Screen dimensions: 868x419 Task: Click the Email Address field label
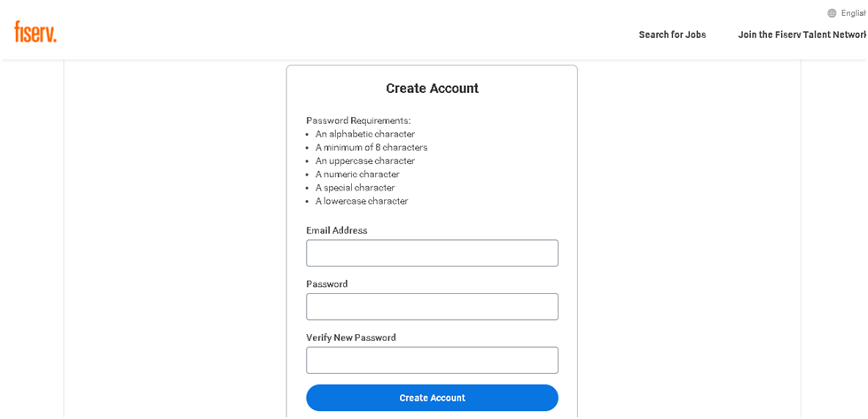[x=337, y=230]
